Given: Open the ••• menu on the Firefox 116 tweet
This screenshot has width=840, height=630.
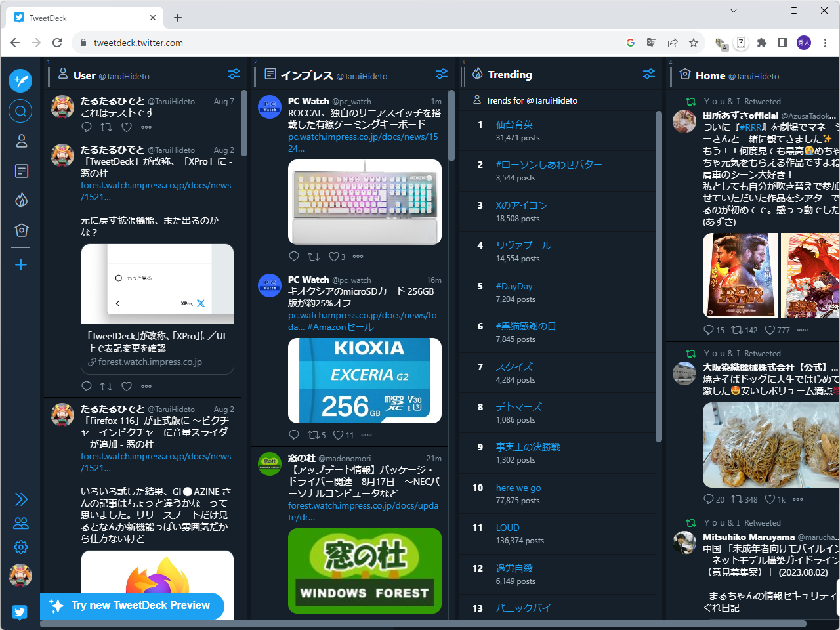Looking at the screenshot, I should (x=146, y=386).
